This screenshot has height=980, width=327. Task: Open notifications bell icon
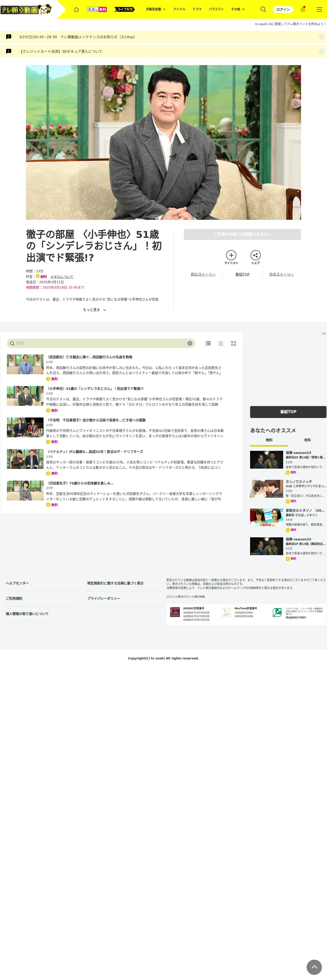303,9
